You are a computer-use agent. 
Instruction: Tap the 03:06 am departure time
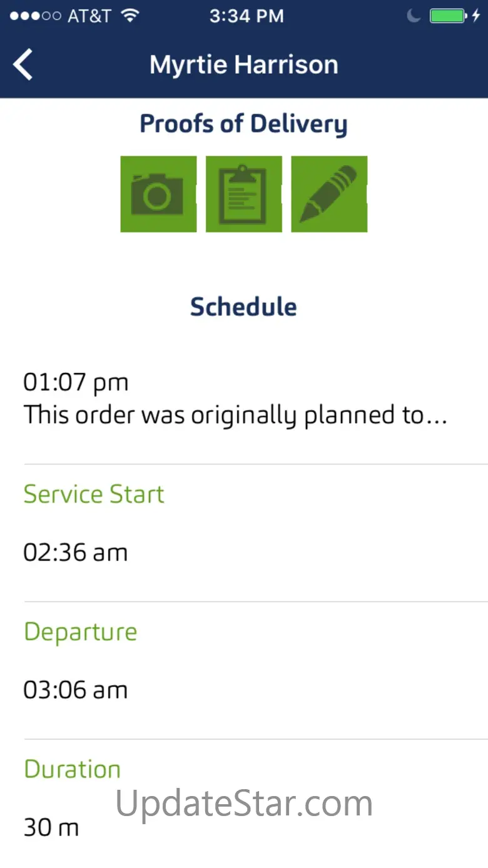tap(76, 690)
